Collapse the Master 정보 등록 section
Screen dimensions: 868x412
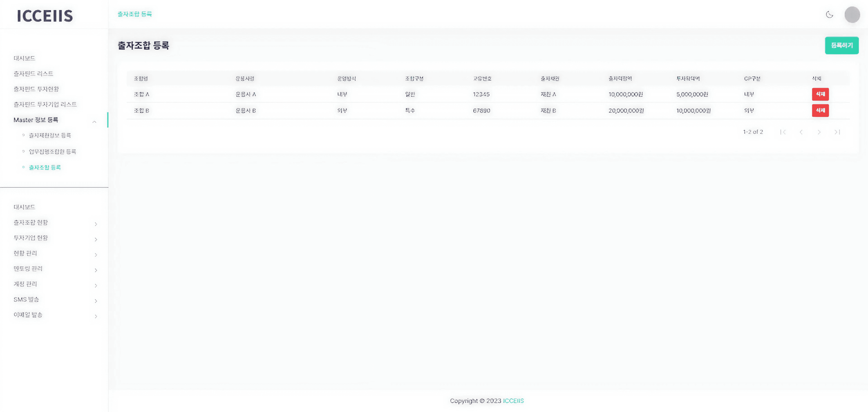click(x=95, y=122)
